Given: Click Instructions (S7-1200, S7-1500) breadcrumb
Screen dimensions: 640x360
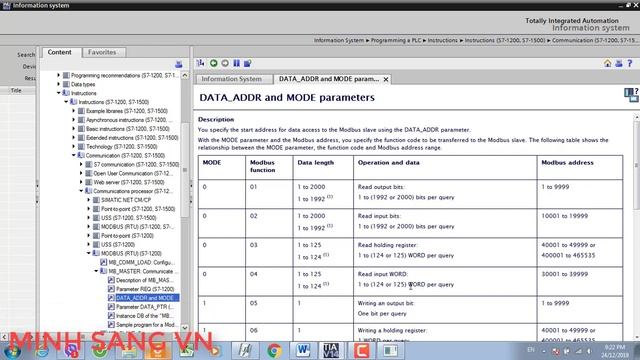Looking at the screenshot, I should [x=506, y=40].
